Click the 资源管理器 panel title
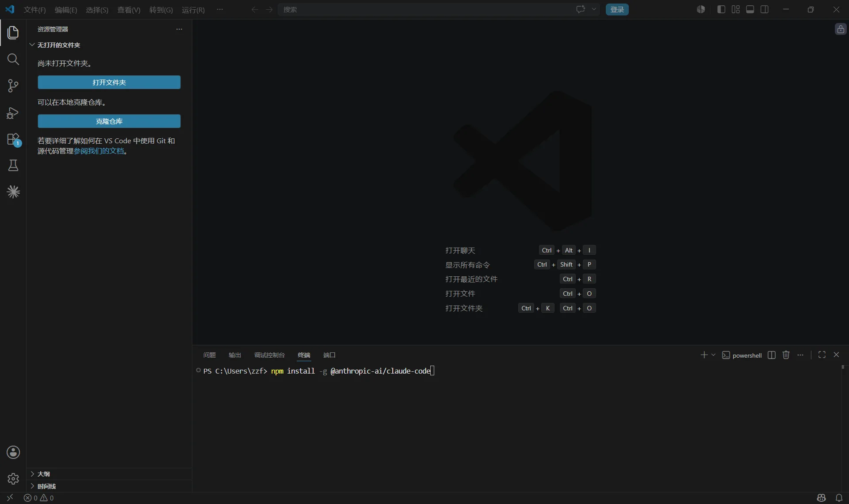 [x=53, y=29]
